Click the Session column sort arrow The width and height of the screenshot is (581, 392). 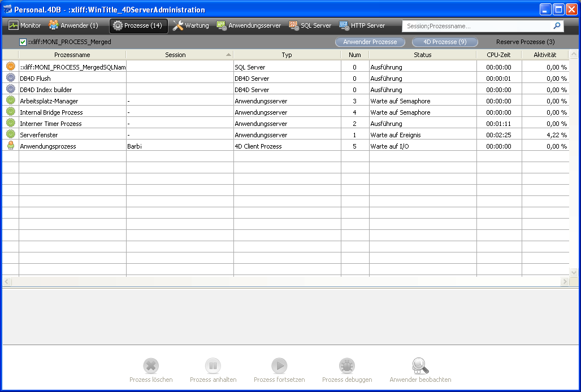click(x=229, y=55)
